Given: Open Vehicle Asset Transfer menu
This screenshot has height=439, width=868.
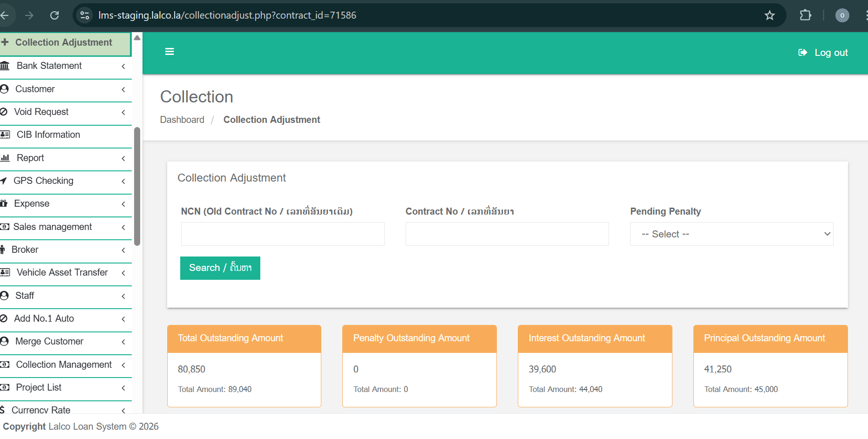Looking at the screenshot, I should tap(62, 272).
